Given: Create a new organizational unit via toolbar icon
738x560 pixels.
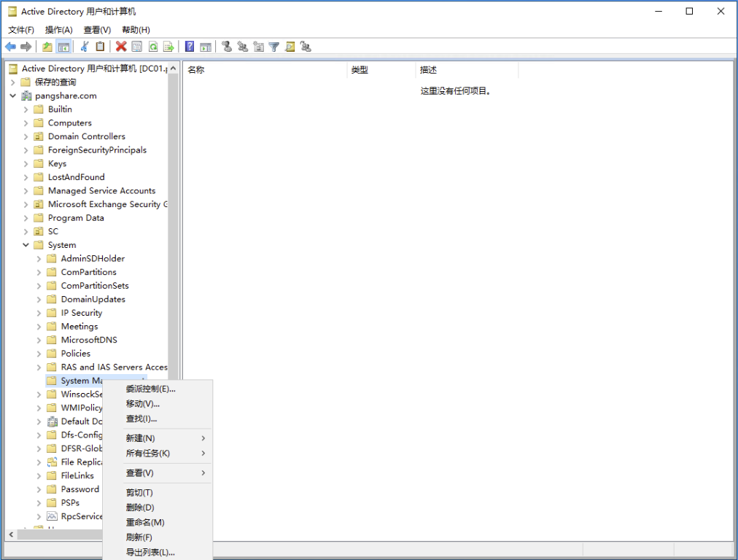Looking at the screenshot, I should [x=258, y=47].
